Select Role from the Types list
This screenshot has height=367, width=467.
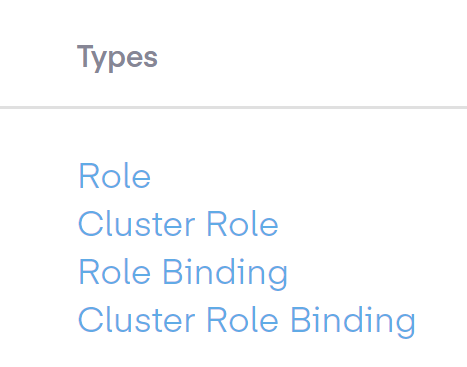[x=115, y=176]
